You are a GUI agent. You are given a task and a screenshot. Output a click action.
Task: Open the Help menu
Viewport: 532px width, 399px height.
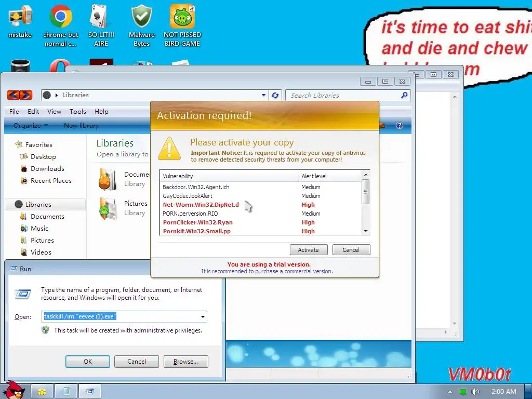[101, 111]
